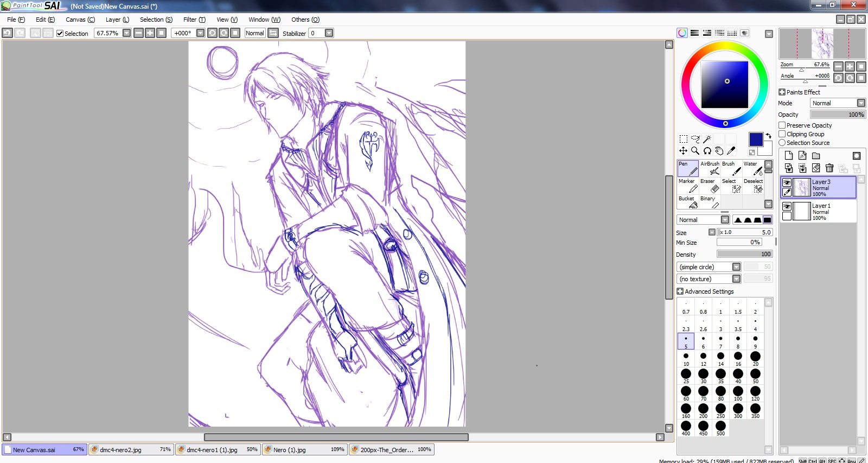This screenshot has height=463, width=868.
Task: Click the Normal view button in toolbar
Action: 254,33
